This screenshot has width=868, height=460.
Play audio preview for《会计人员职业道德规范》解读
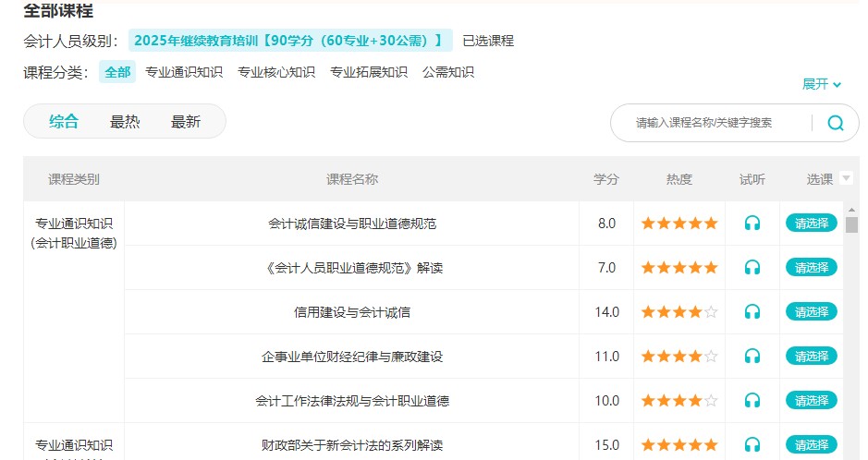(x=752, y=268)
